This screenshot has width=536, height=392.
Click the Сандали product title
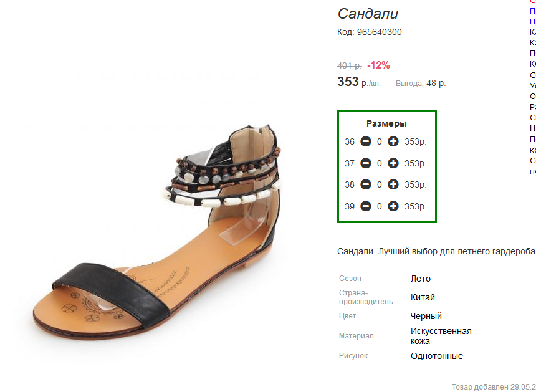pyautogui.click(x=368, y=14)
